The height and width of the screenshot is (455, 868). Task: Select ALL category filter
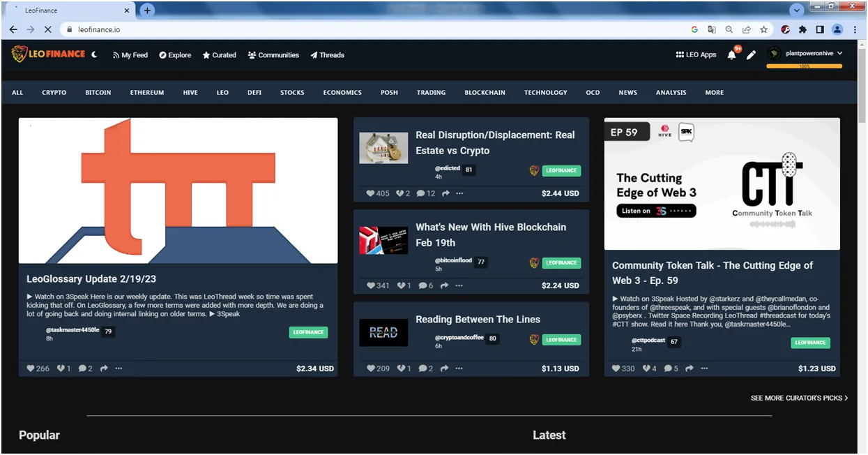coord(17,92)
